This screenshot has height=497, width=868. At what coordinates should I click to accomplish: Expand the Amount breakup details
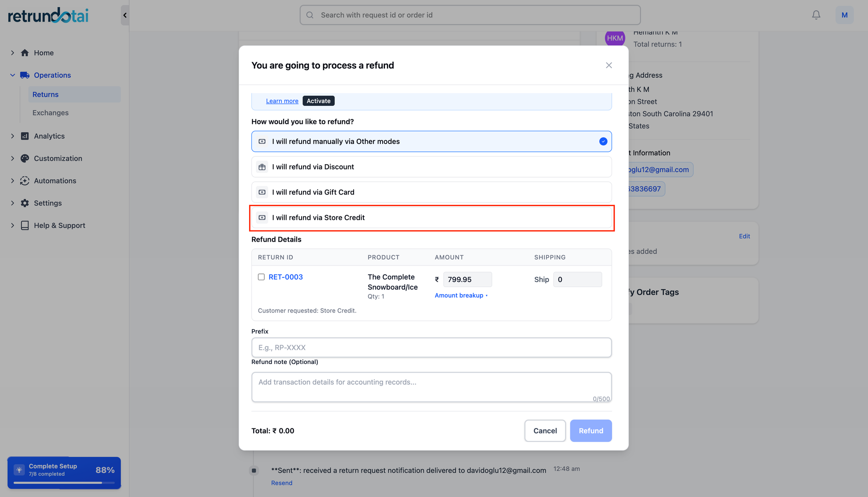point(460,295)
